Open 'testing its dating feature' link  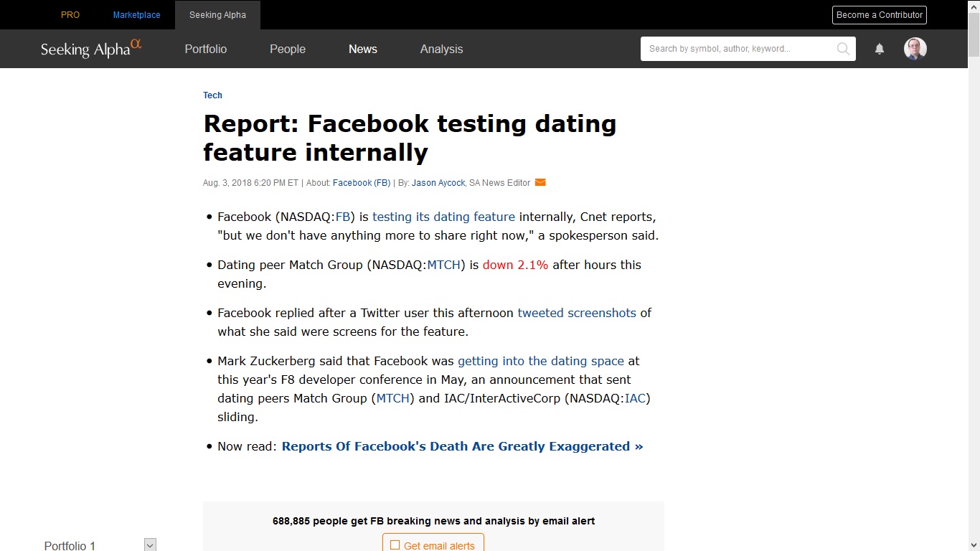pos(443,217)
